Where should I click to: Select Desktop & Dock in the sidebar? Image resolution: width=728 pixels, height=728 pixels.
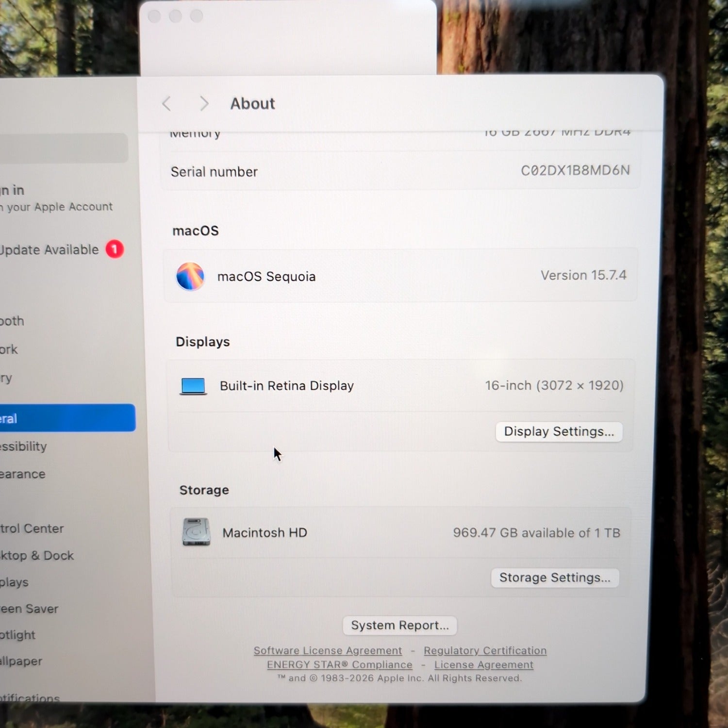point(37,556)
